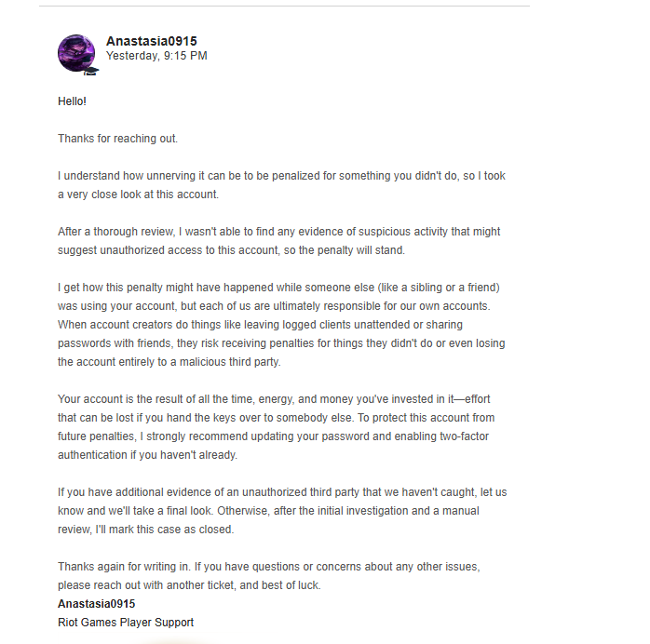Screen dimensions: 650x644
Task: Click the horizontal divider above the message
Action: click(x=284, y=7)
